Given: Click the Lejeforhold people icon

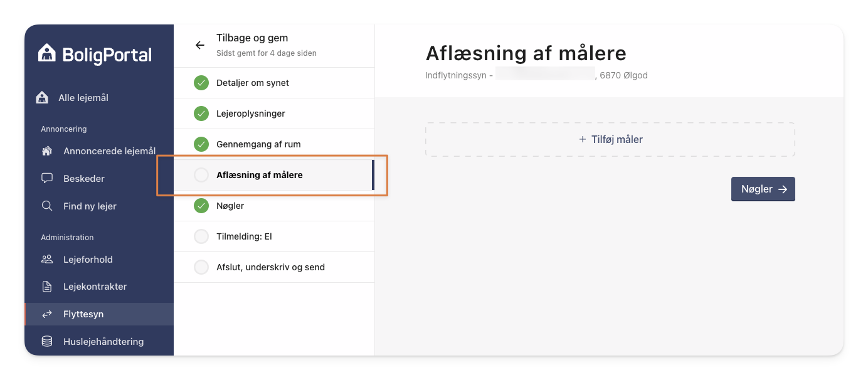Looking at the screenshot, I should [47, 259].
